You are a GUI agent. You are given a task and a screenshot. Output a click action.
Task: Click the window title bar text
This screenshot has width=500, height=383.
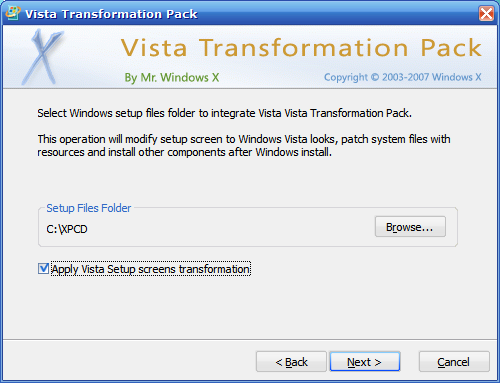click(x=111, y=14)
